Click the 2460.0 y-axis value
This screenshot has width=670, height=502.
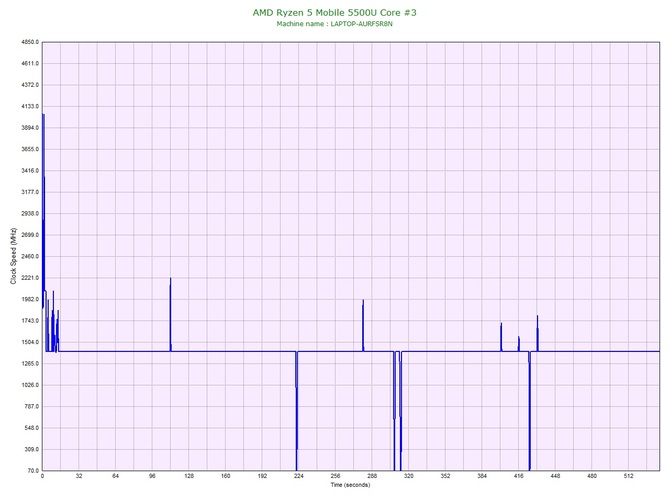click(29, 256)
